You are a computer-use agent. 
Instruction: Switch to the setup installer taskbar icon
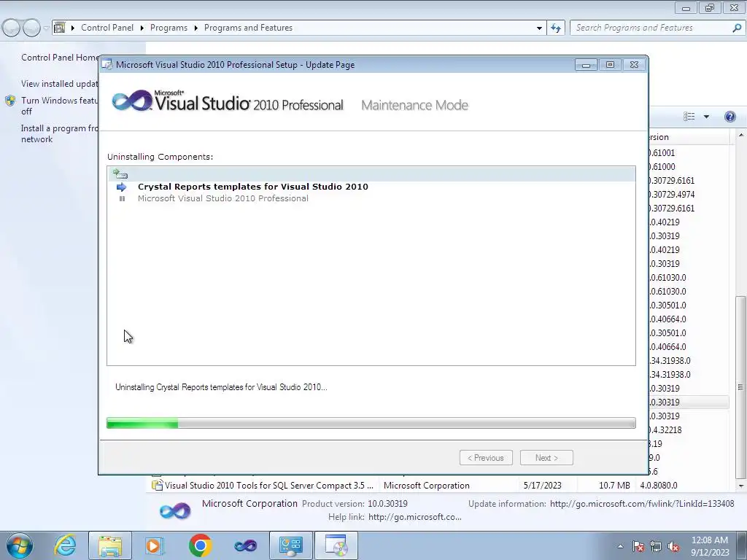336,545
